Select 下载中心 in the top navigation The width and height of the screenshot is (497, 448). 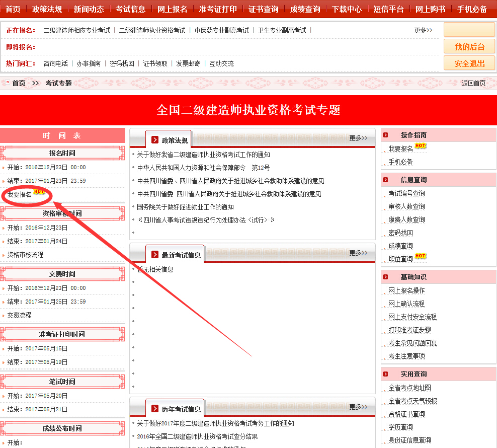pos(347,8)
